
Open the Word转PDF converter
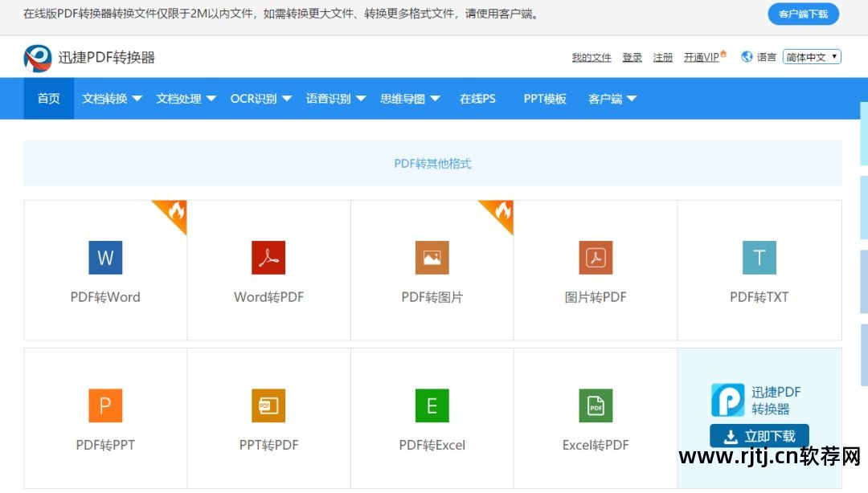268,270
